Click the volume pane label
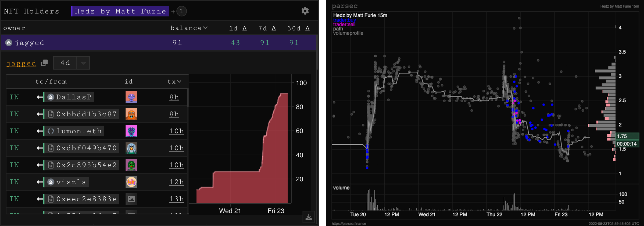 341,188
